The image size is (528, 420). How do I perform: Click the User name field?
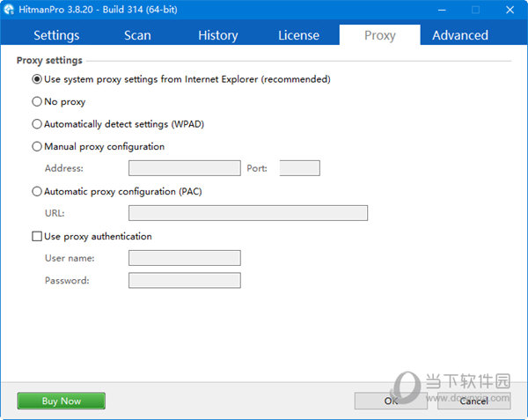coord(185,258)
